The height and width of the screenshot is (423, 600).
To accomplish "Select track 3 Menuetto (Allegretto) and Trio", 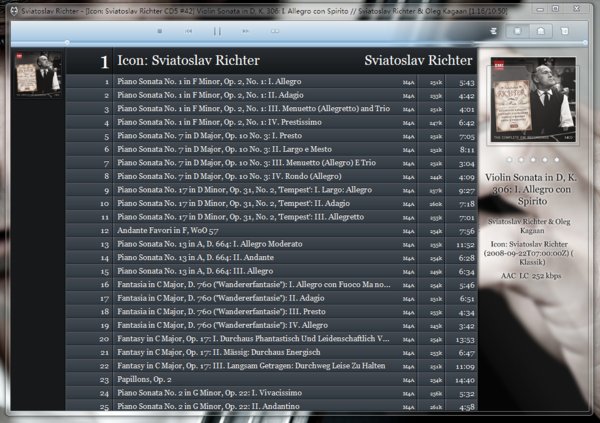I will click(x=271, y=108).
